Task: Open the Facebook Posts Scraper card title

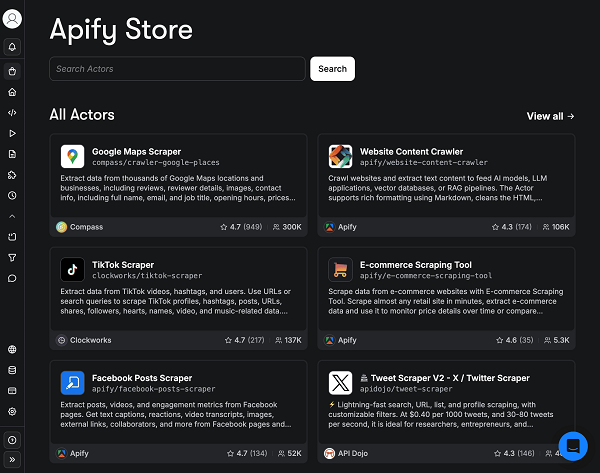Action: pyautogui.click(x=142, y=378)
